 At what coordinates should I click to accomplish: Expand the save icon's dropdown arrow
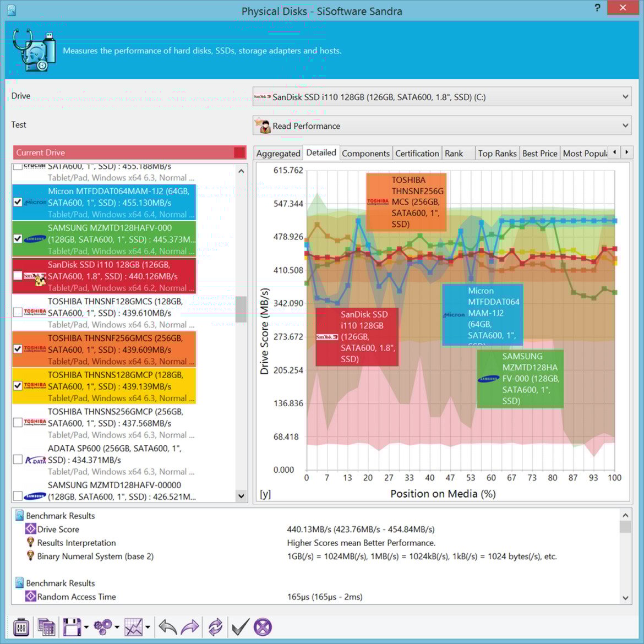[x=86, y=627]
